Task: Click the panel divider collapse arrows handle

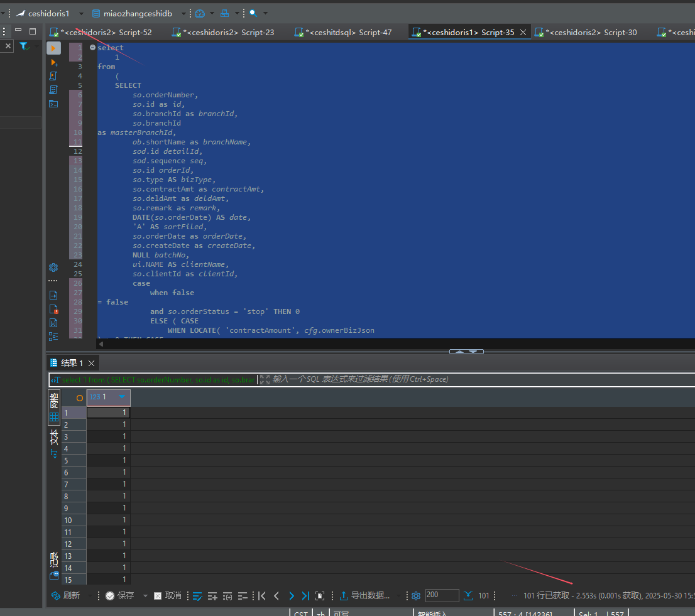Action: click(466, 352)
